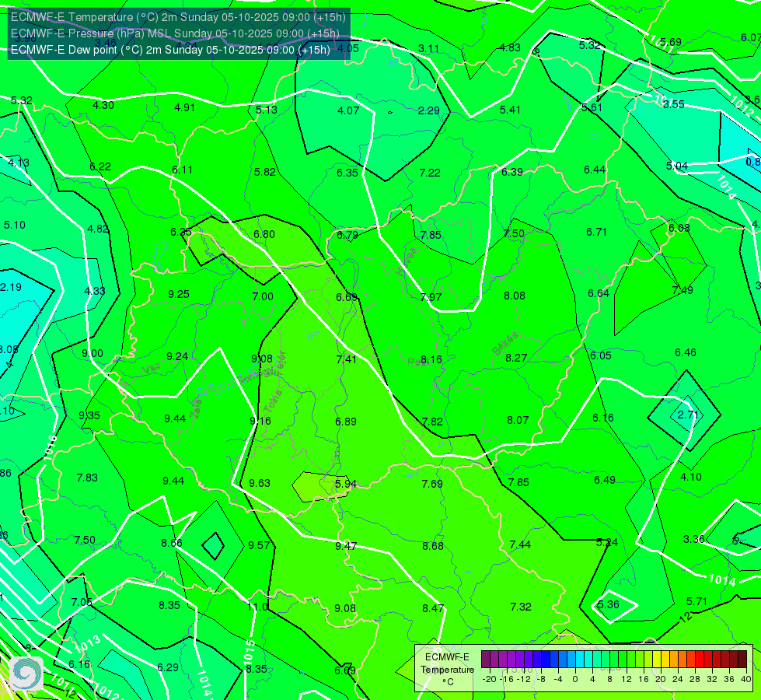
Task: Click the temperature value 9.57
Action: pyautogui.click(x=259, y=545)
